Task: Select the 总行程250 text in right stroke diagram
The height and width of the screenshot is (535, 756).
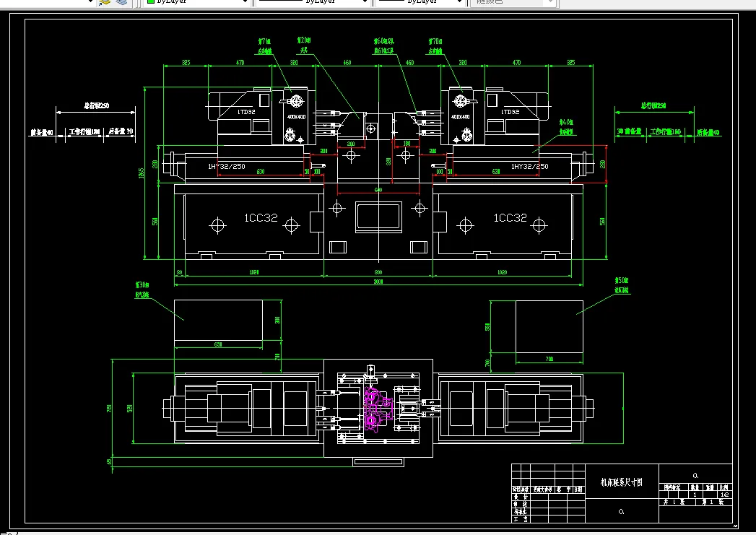Action: (x=653, y=105)
